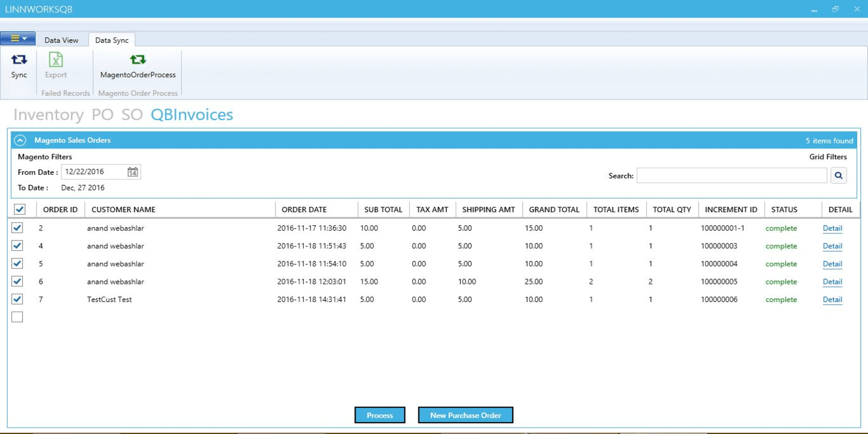This screenshot has height=434, width=868.
Task: Sort by the SUB TOTAL column header
Action: click(383, 210)
